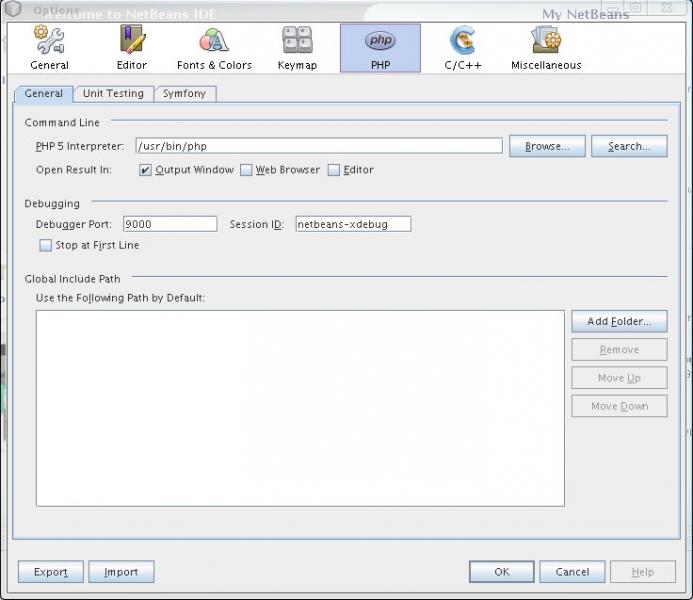Close the Options dialog window
The height and width of the screenshot is (600, 693).
[666, 8]
